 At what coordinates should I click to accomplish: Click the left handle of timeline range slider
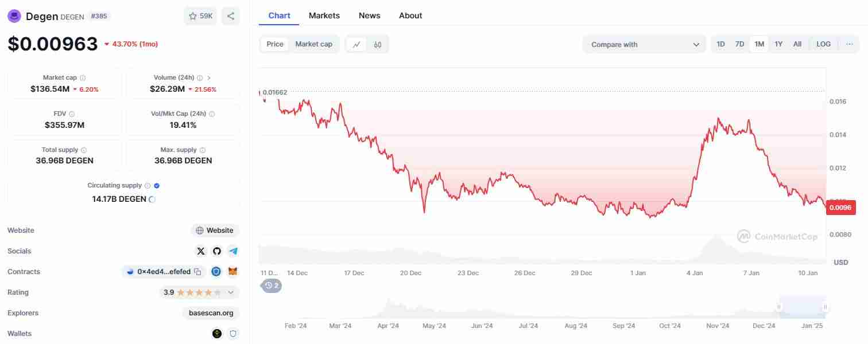[x=780, y=307]
